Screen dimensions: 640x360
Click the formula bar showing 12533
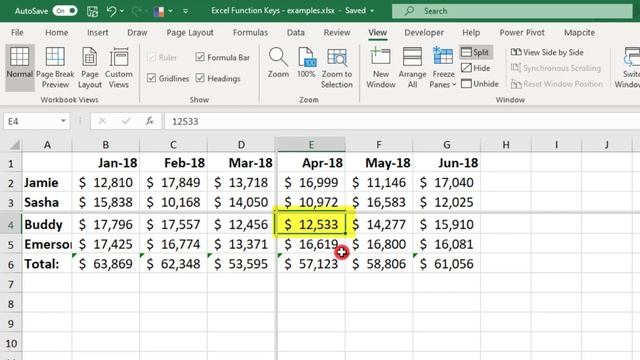coord(402,121)
